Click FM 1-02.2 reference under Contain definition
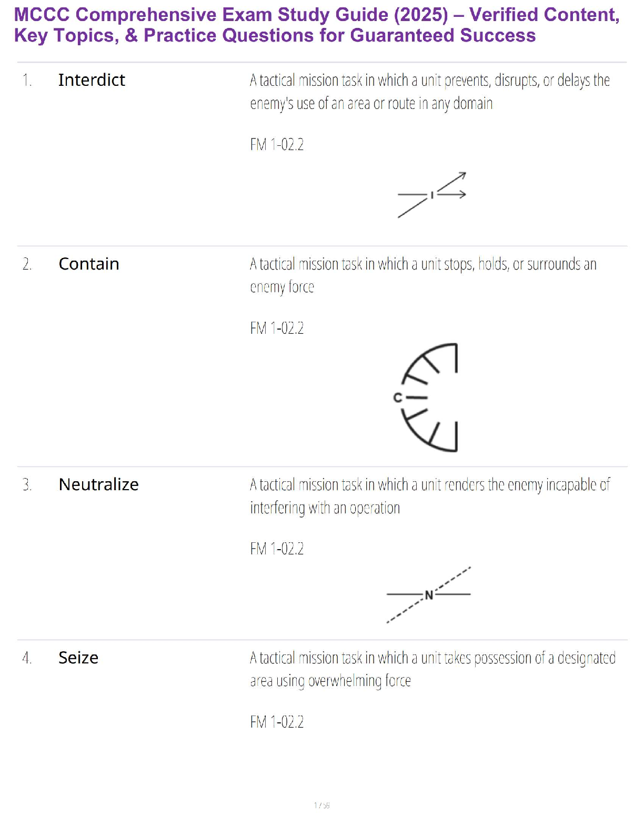The height and width of the screenshot is (834, 644). click(x=277, y=329)
